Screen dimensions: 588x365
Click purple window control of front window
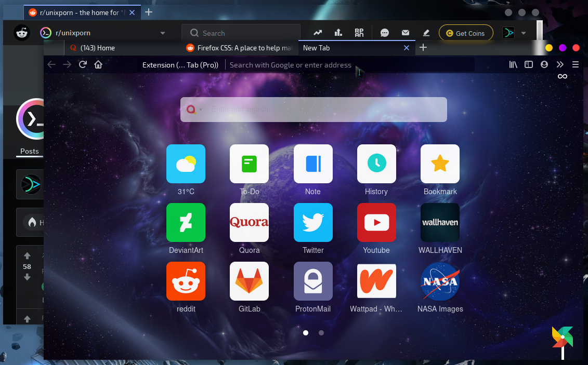(x=563, y=48)
